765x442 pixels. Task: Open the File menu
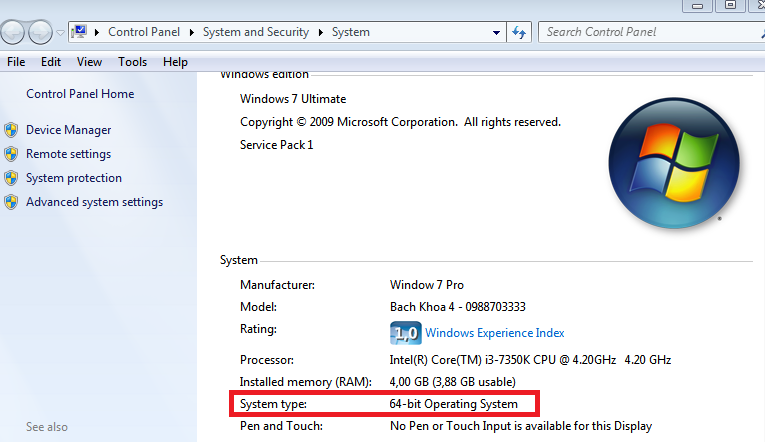(16, 62)
